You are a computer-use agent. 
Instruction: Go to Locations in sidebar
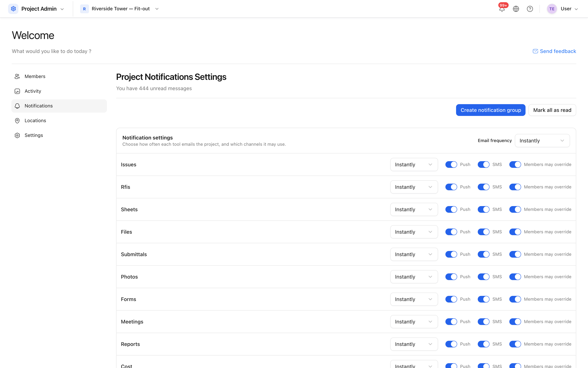pos(59,121)
